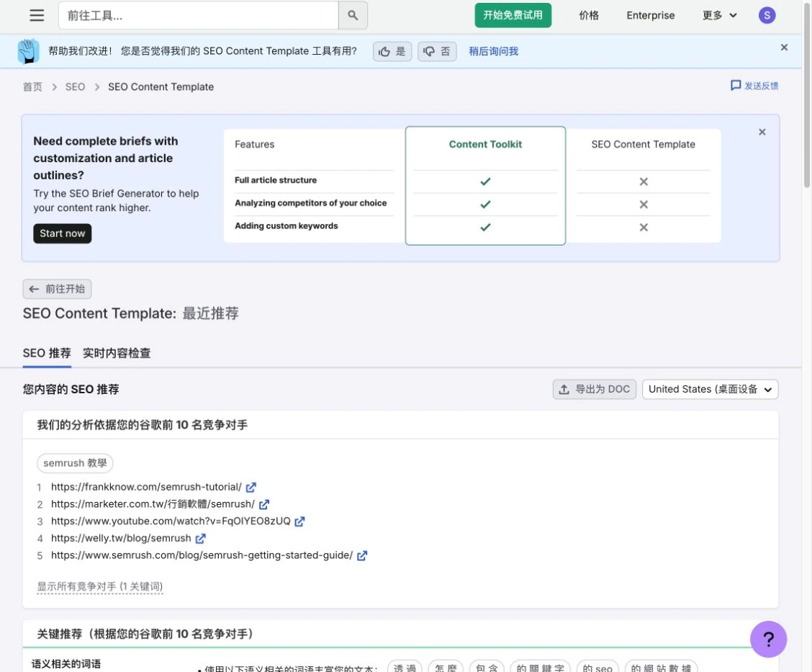Viewport: 812px width, 672px height.
Task: Select the Content Toolkit column header
Action: coord(484,145)
